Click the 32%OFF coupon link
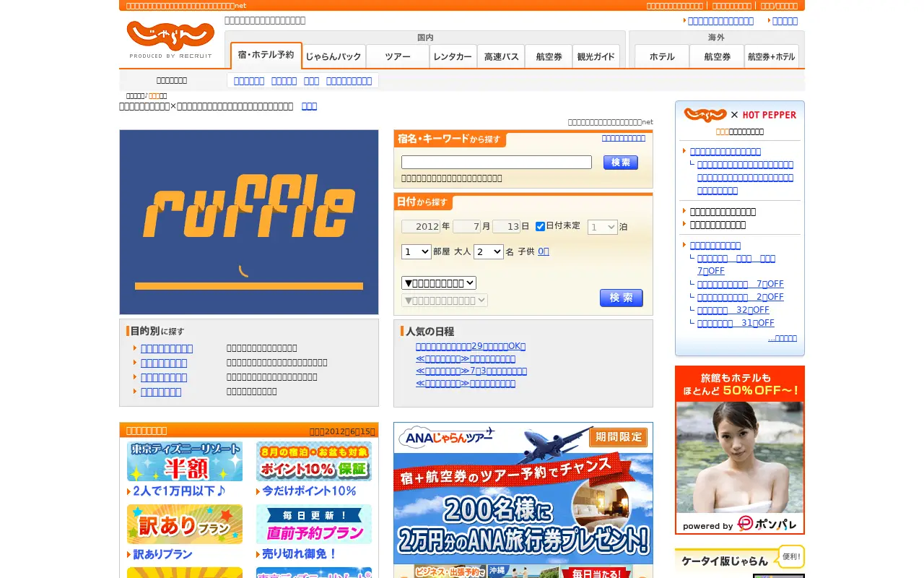 (733, 310)
